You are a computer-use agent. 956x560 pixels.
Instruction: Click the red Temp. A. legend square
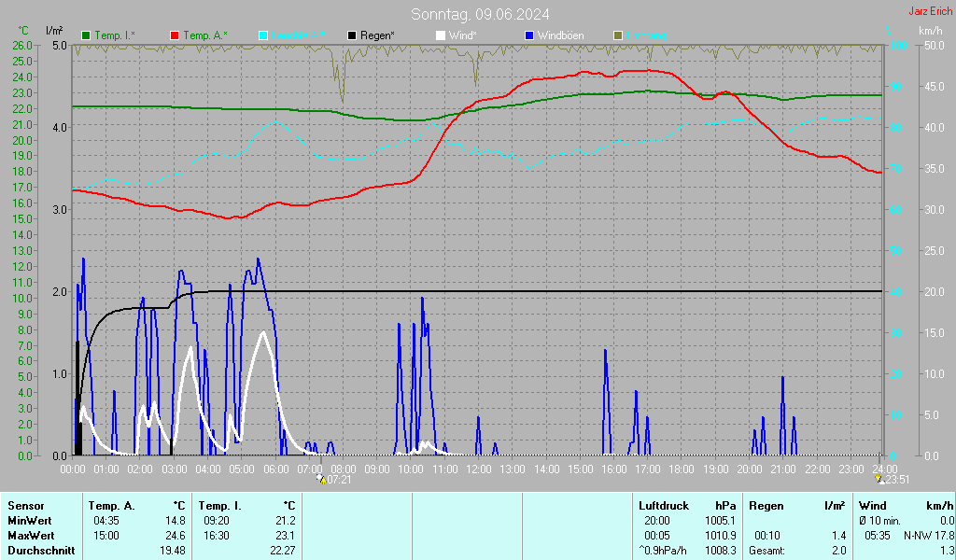click(175, 35)
